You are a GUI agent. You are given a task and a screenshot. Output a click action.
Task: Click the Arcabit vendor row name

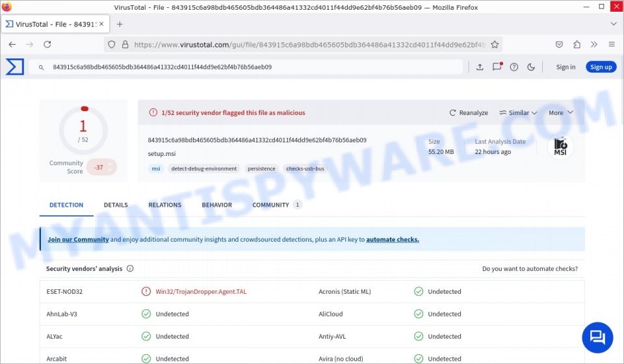click(x=57, y=359)
